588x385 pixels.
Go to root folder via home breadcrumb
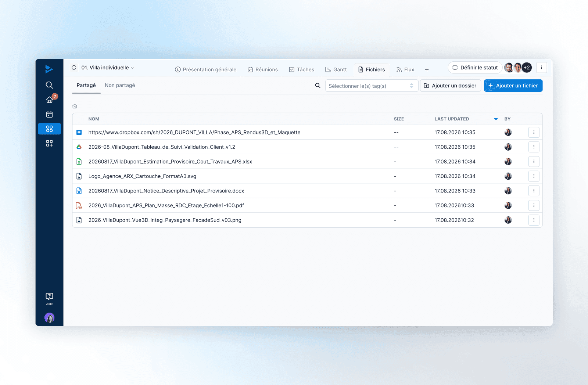coord(75,106)
